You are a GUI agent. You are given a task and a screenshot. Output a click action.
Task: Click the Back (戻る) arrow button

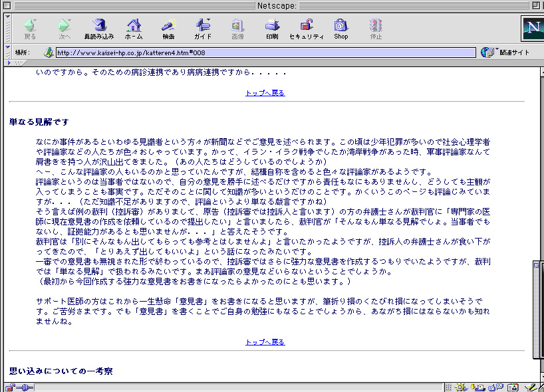coord(29,29)
